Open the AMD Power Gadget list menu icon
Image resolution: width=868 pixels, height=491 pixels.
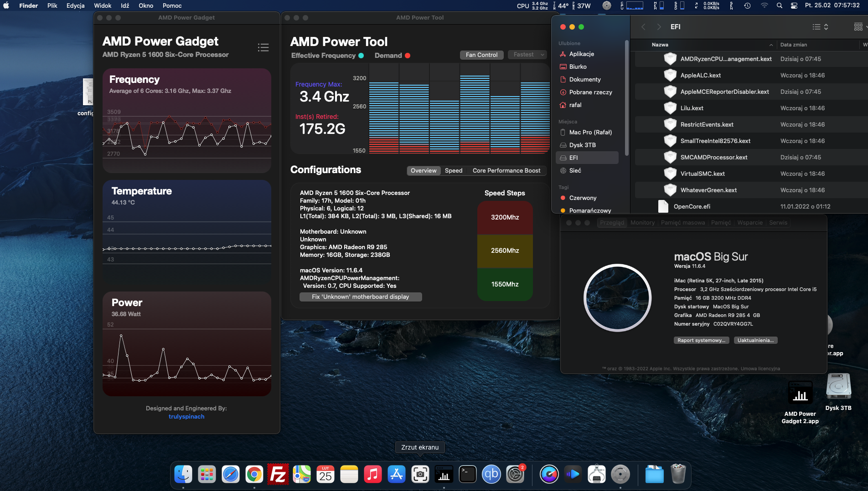(263, 47)
